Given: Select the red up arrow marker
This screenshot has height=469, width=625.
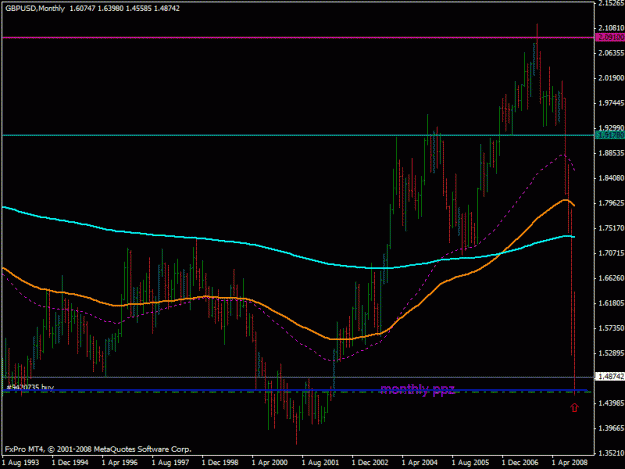Looking at the screenshot, I should click(x=574, y=407).
